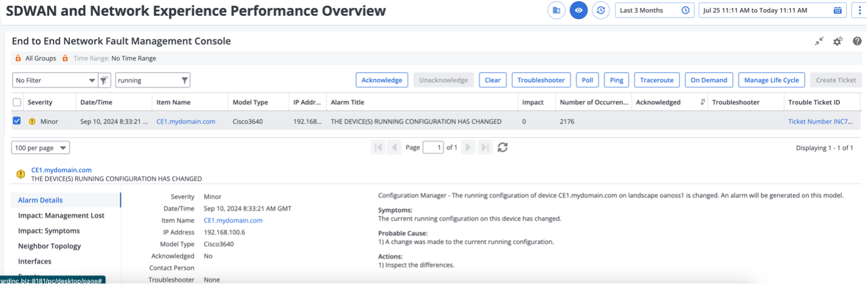Image resolution: width=868 pixels, height=285 pixels.
Task: Click the time-refresh icon beside the eye
Action: [x=600, y=10]
